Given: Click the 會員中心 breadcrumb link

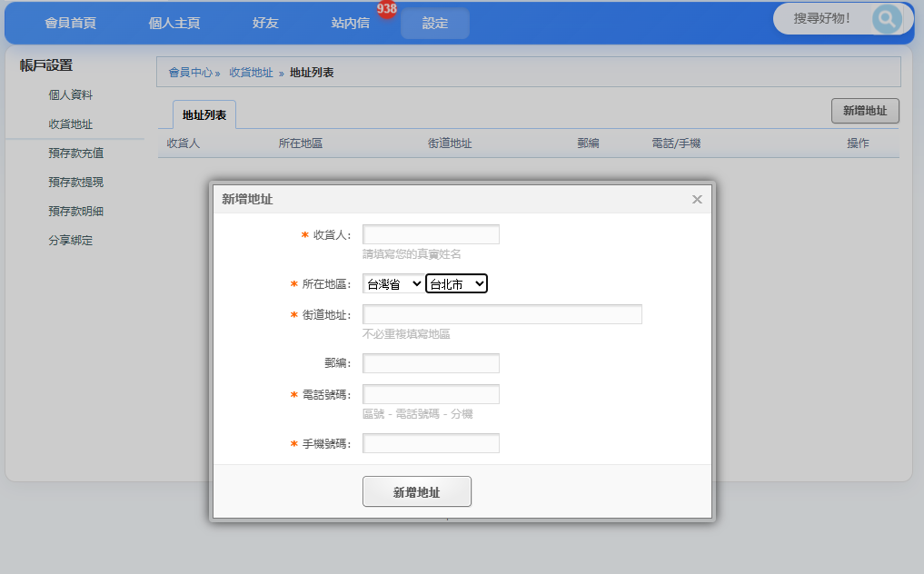Looking at the screenshot, I should coord(190,73).
